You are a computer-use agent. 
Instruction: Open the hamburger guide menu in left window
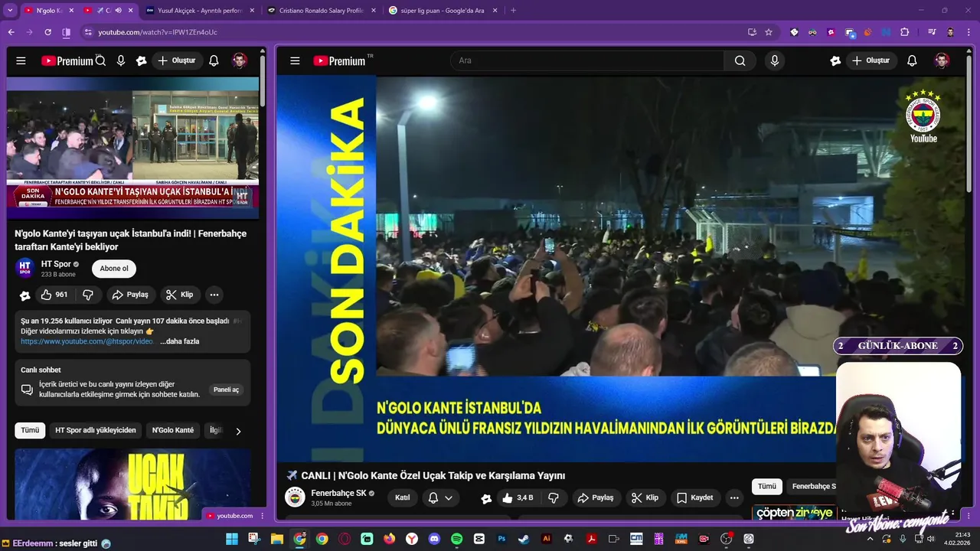21,60
